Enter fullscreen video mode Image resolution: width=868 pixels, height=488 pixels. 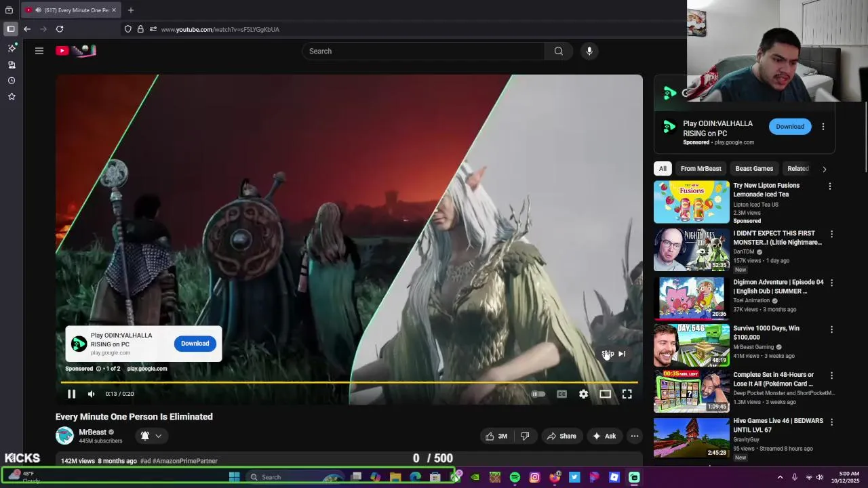click(x=627, y=394)
